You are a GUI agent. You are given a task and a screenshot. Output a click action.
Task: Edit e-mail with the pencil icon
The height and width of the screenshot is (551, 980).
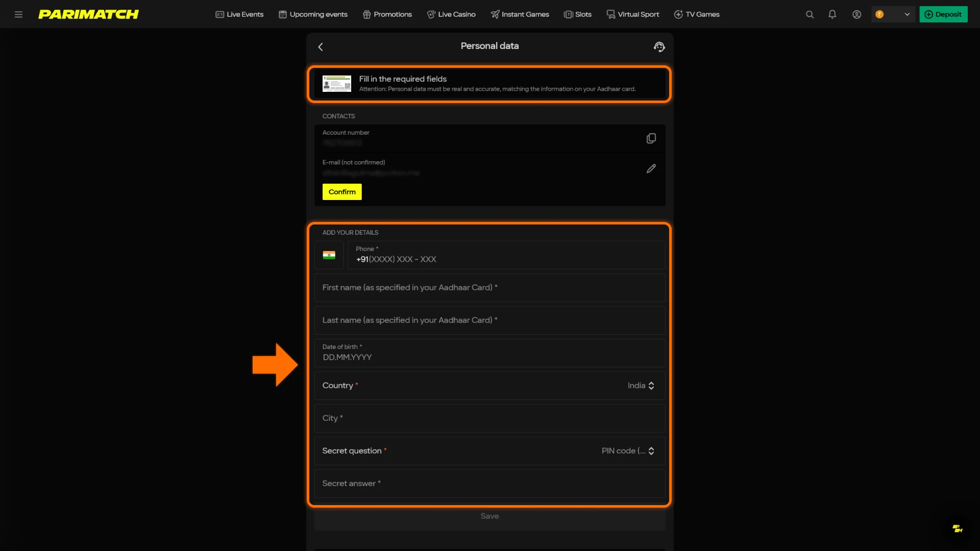[x=651, y=168]
